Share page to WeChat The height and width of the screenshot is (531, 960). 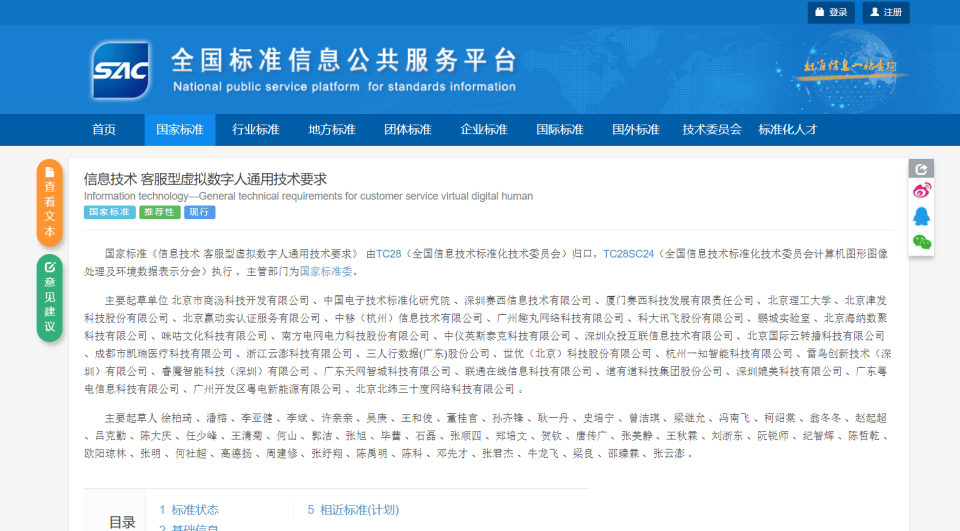click(x=921, y=241)
